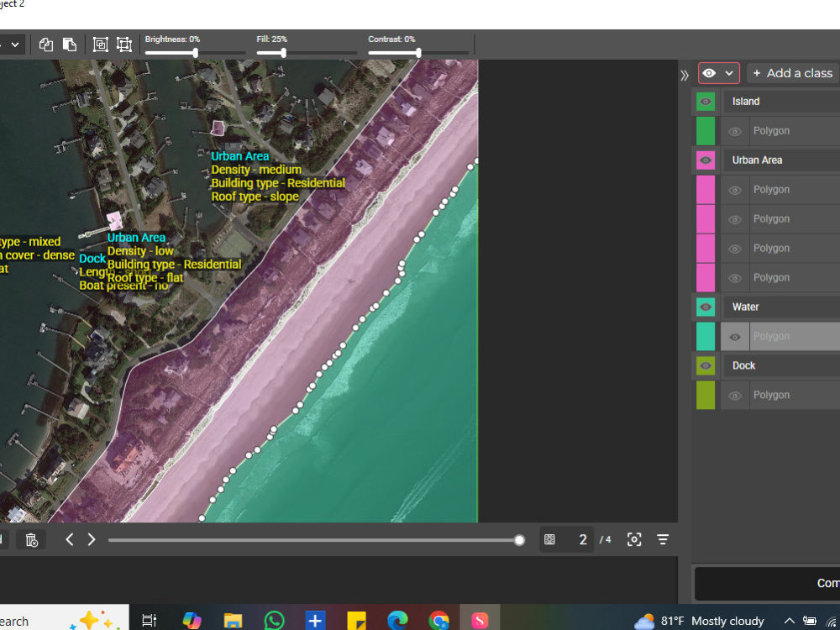Screen dimensions: 840x630
Task: Open Google Chrome from taskbar
Action: tap(438, 621)
